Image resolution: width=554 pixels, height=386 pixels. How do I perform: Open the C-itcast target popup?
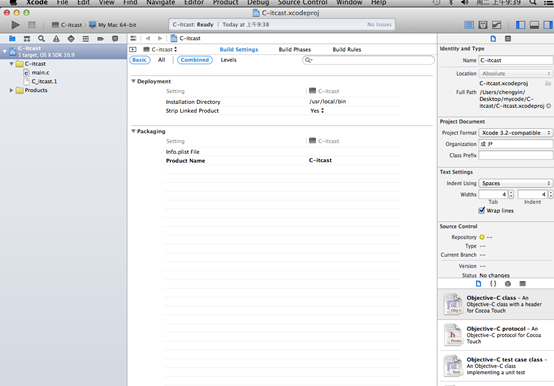click(160, 49)
